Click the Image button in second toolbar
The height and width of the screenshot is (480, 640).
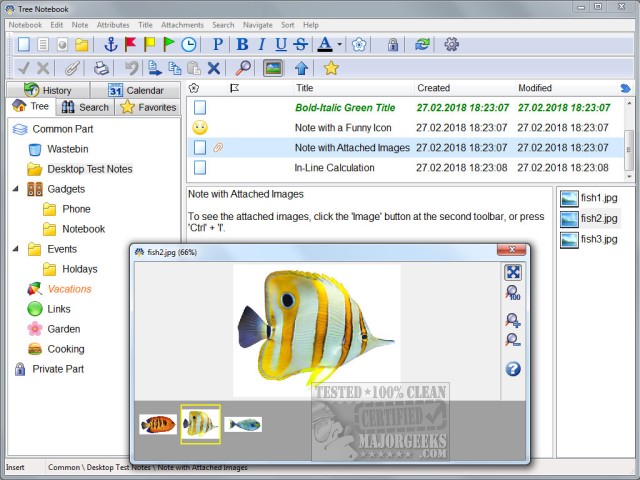272,68
